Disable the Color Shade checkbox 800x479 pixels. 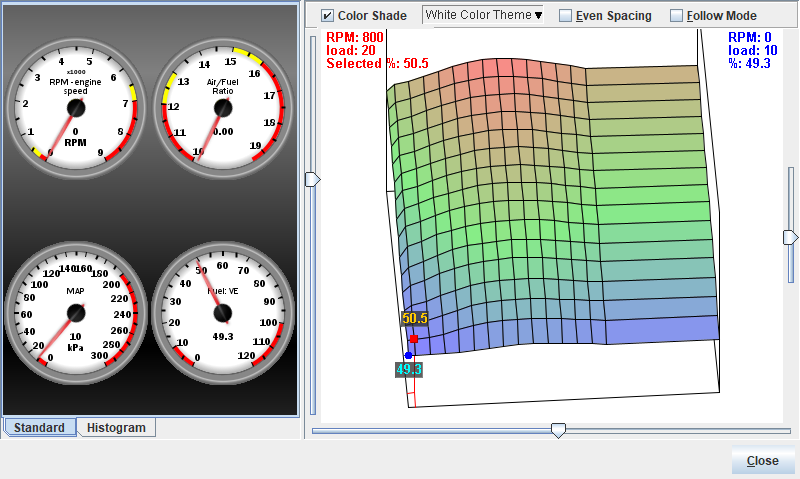(328, 16)
